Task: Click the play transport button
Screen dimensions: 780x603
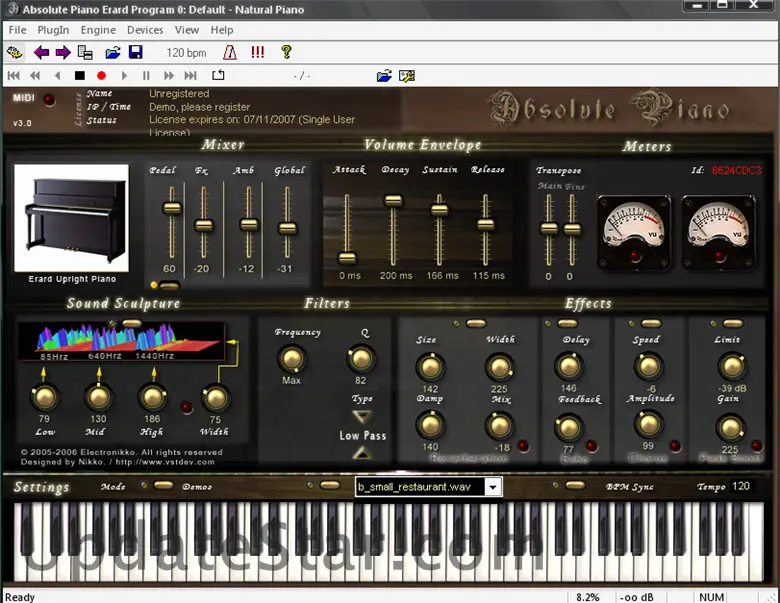Action: 124,76
